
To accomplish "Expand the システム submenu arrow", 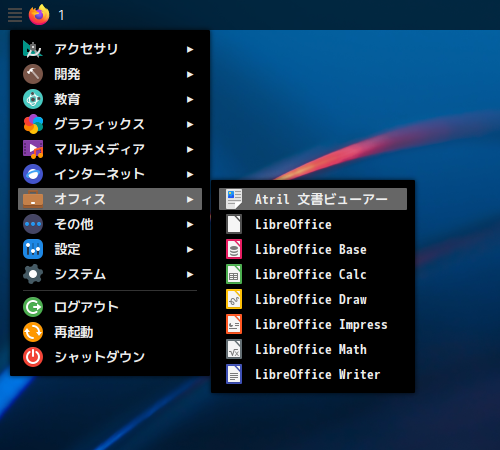I will pos(190,274).
